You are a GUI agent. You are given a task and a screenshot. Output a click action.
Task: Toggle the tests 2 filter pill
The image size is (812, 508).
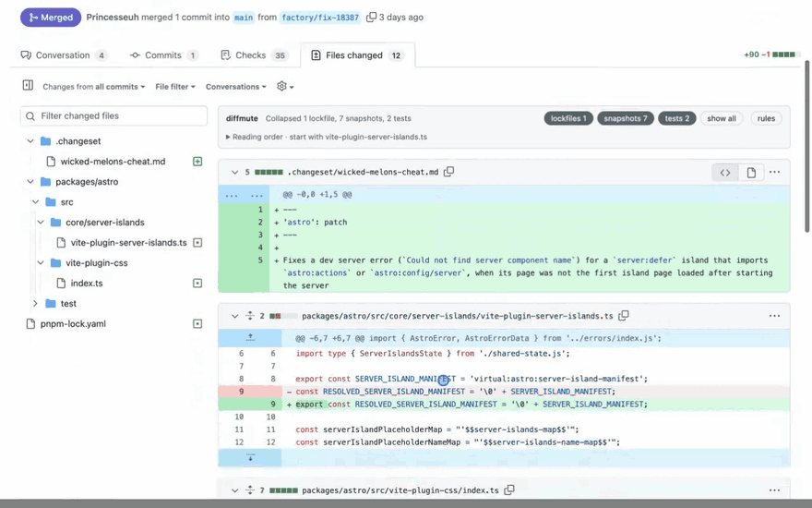(677, 118)
